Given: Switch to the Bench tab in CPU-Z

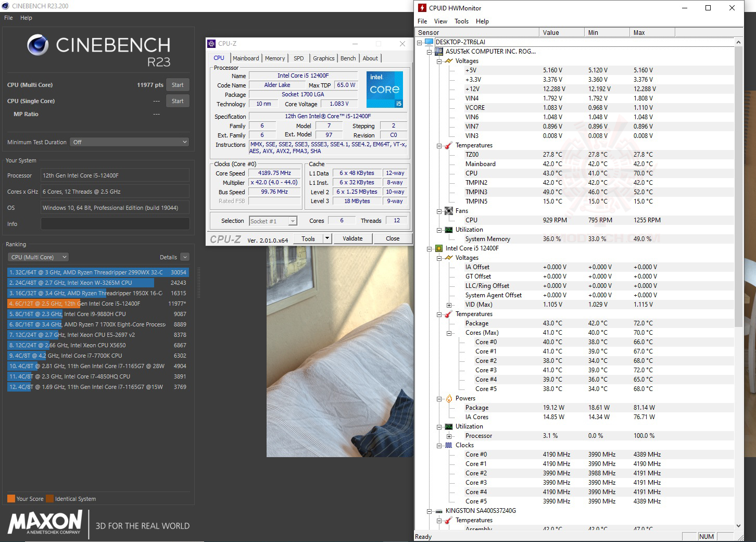Looking at the screenshot, I should (348, 58).
